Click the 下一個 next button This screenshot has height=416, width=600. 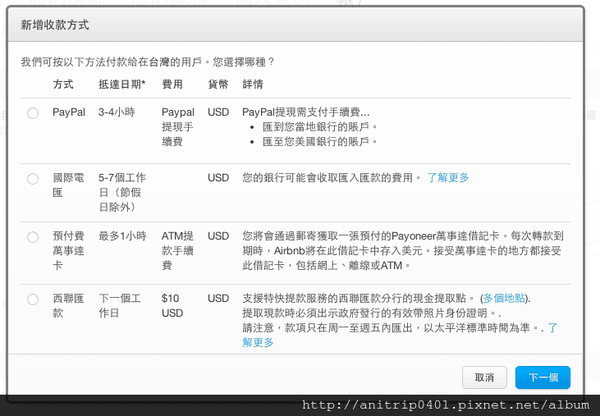[x=543, y=377]
